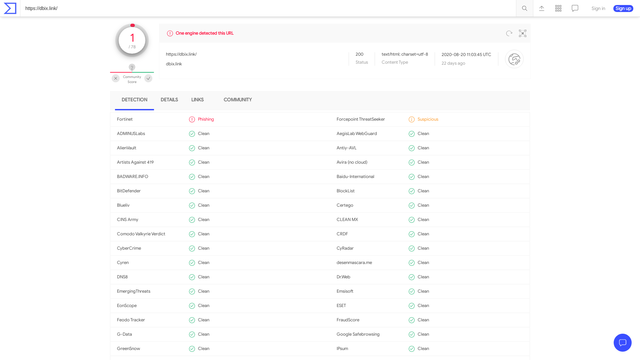The width and height of the screenshot is (640, 360).
Task: Click the site favicon circle icon
Action: (514, 59)
